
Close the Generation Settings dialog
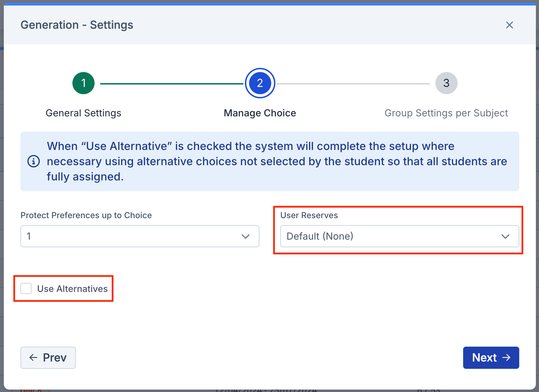tap(509, 25)
